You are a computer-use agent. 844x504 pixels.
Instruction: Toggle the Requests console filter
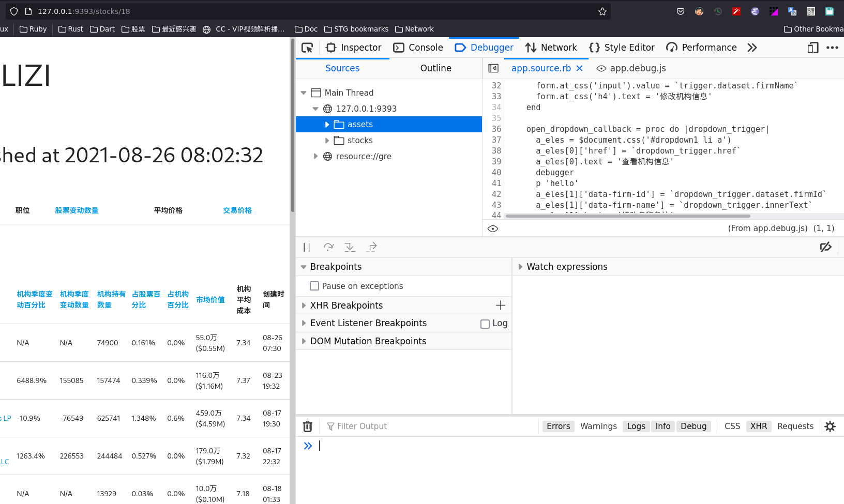click(795, 426)
